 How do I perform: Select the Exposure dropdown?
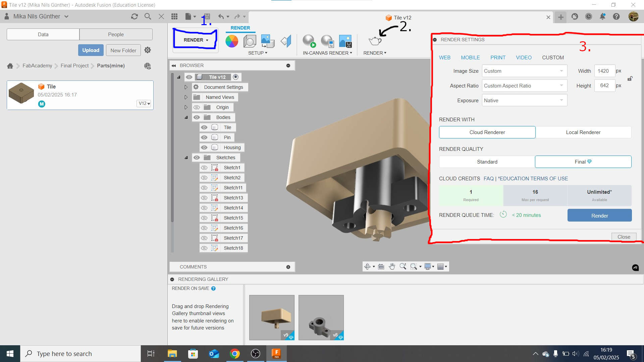[x=523, y=100]
